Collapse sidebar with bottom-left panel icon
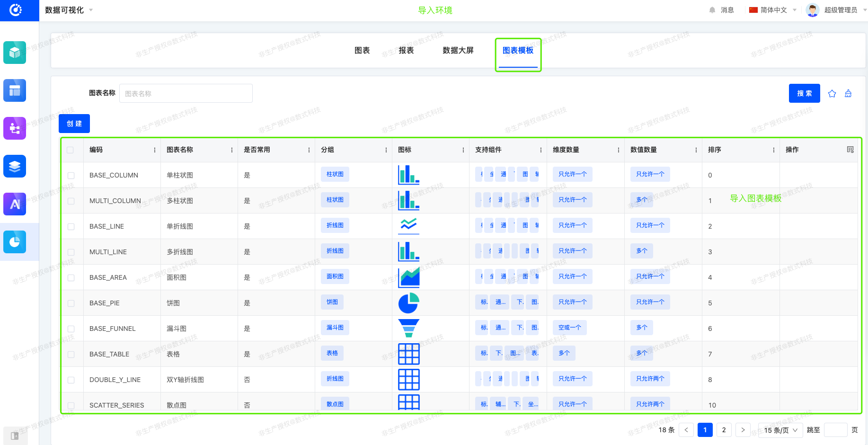This screenshot has height=445, width=868. click(15, 436)
